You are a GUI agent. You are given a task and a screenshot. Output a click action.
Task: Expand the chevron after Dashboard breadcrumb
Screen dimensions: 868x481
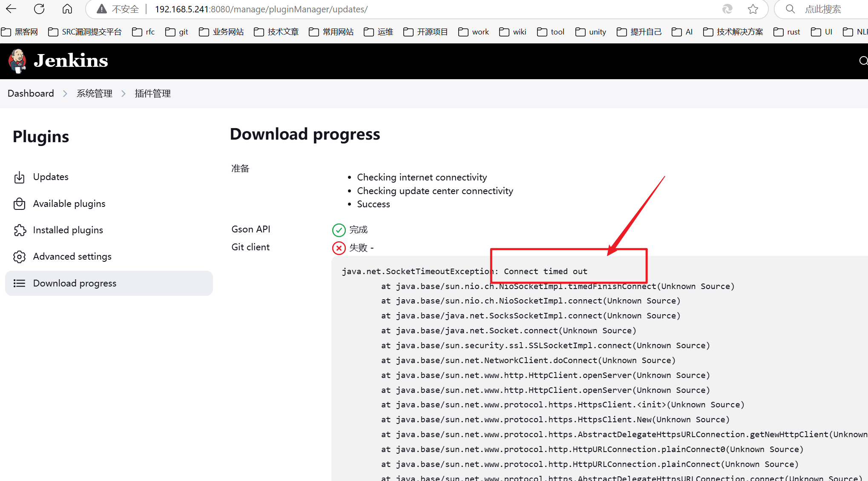(65, 94)
